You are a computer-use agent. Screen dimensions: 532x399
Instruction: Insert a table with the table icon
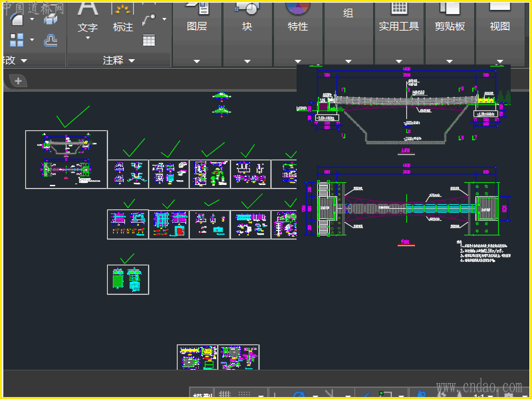click(148, 40)
